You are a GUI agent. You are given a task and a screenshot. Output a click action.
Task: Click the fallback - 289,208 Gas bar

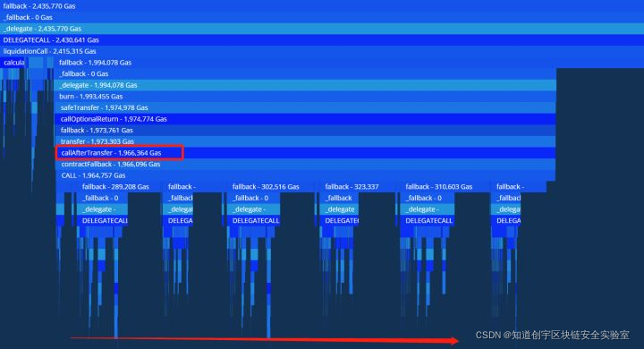coord(118,187)
